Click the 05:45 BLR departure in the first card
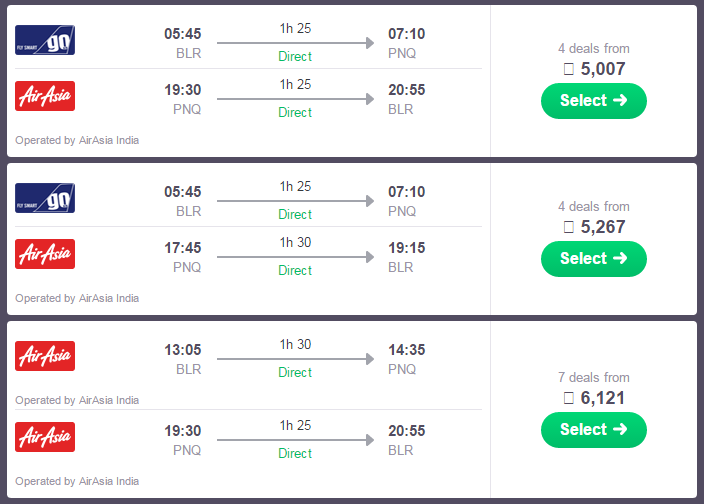Screen dimensions: 704x504 [183, 34]
